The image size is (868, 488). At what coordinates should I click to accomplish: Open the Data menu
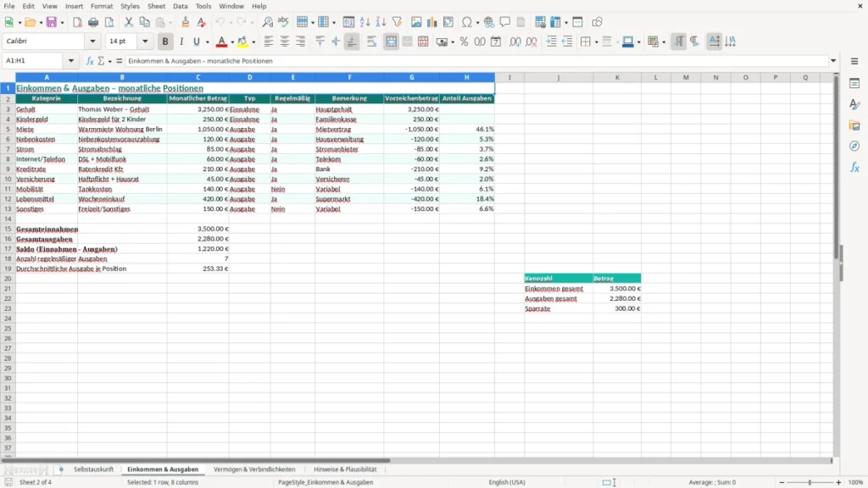pyautogui.click(x=180, y=6)
